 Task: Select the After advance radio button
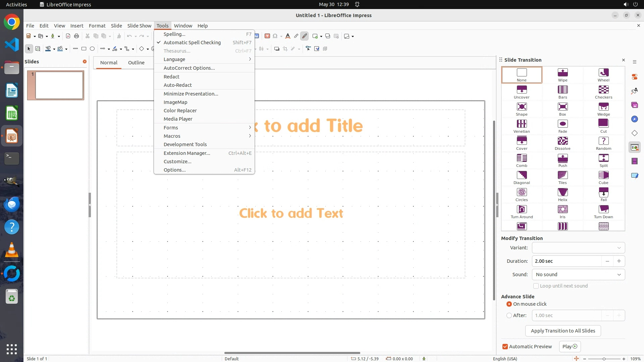click(509, 315)
